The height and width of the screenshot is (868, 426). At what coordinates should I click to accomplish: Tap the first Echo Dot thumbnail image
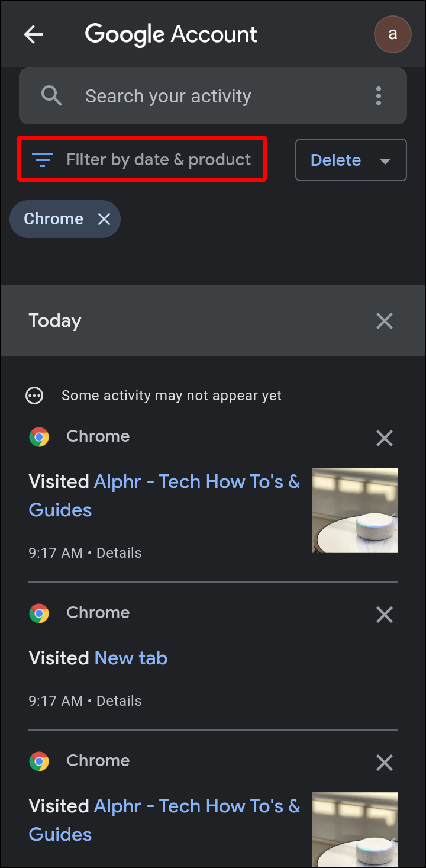point(355,510)
